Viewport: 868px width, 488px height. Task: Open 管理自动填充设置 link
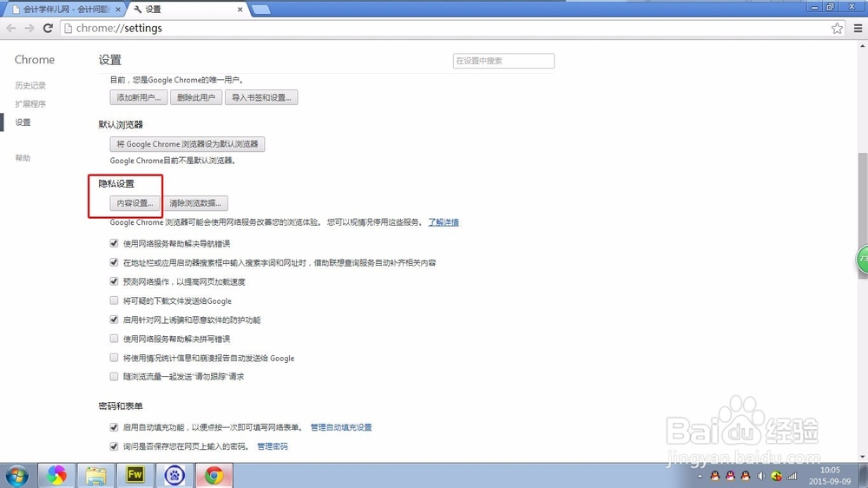(x=341, y=427)
